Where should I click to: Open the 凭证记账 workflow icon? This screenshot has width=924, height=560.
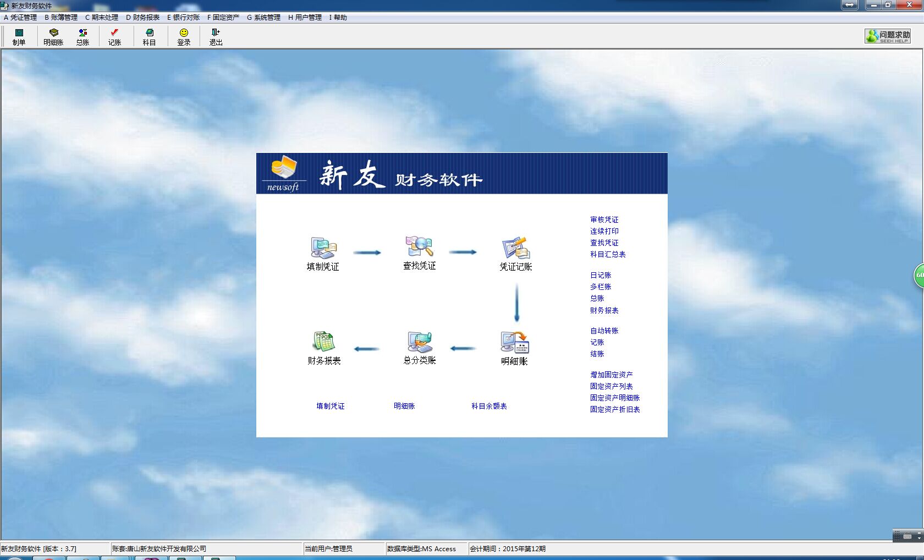[515, 249]
